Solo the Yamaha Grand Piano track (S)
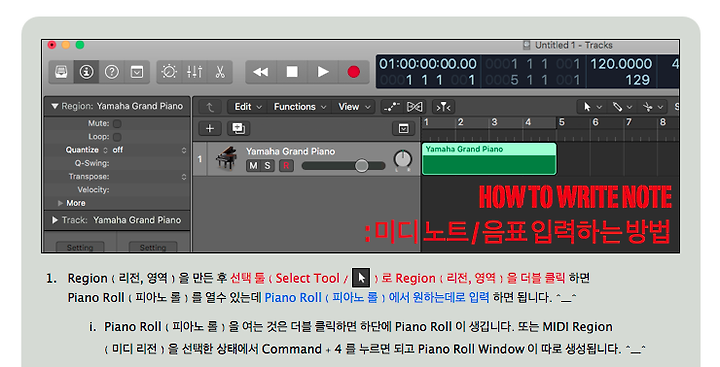 click(267, 165)
